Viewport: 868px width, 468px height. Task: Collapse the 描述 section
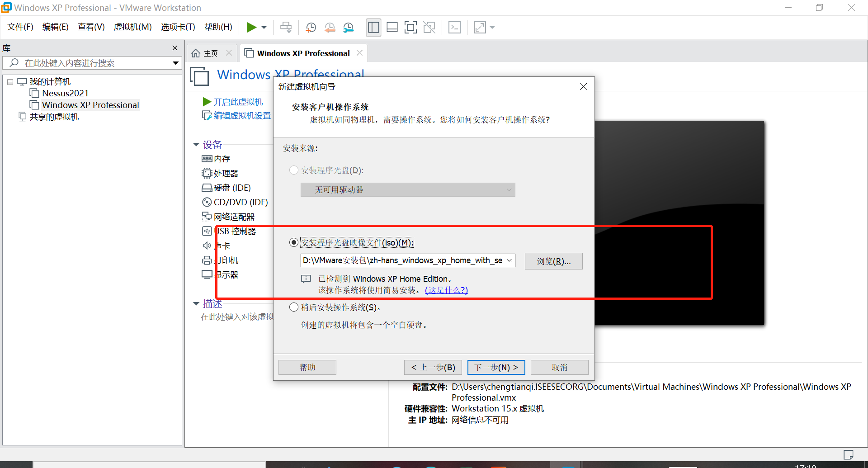pyautogui.click(x=196, y=303)
